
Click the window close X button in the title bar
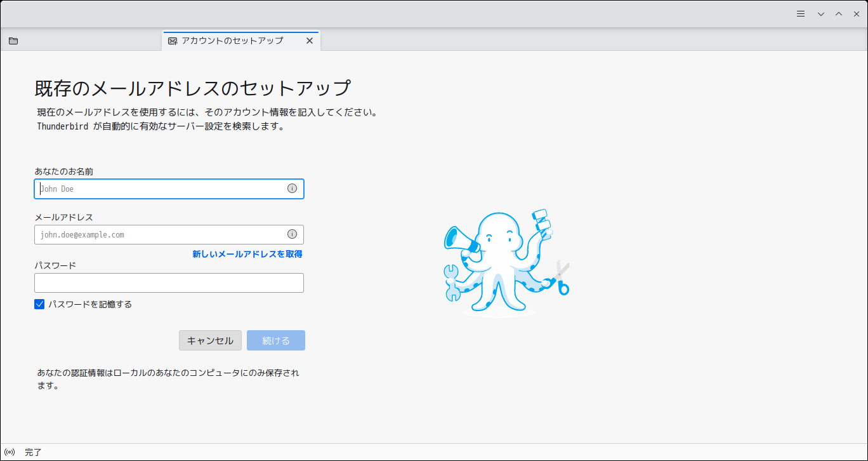point(856,14)
